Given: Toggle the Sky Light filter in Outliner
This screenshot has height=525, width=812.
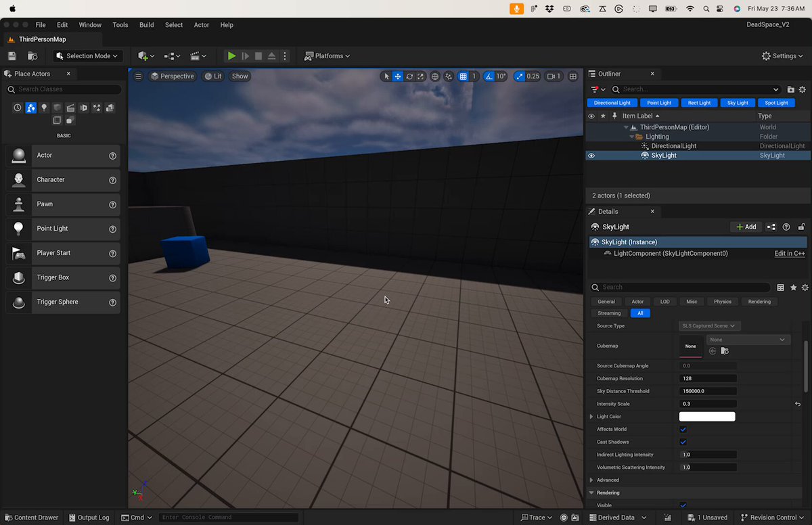Looking at the screenshot, I should (738, 103).
